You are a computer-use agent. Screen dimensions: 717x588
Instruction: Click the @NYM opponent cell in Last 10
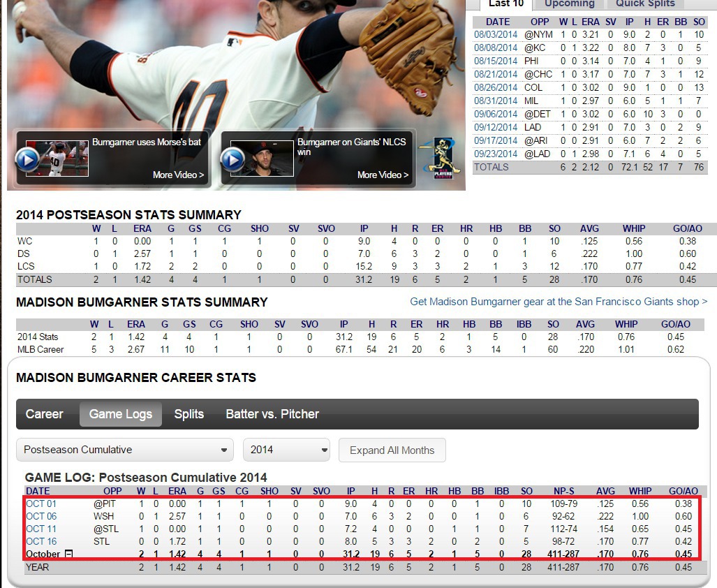[538, 35]
